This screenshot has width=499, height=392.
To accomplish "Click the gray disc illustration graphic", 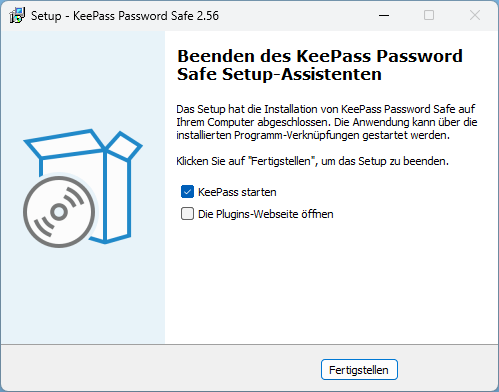I will (x=59, y=212).
